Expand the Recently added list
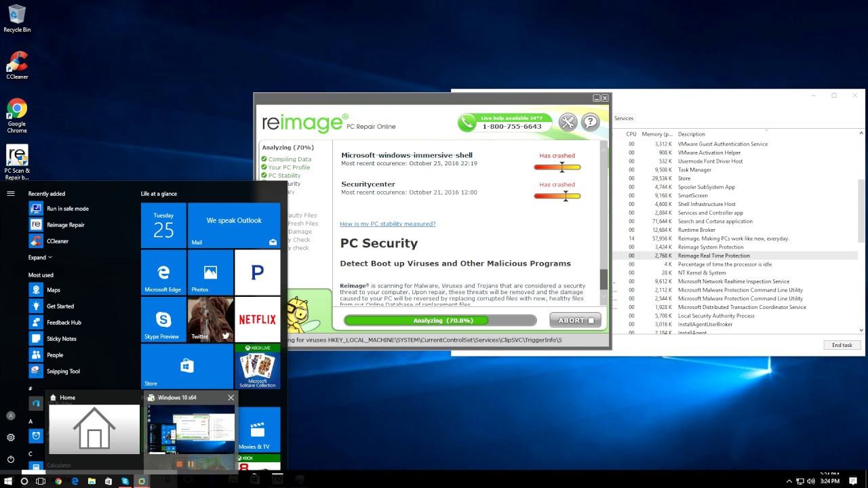The width and height of the screenshot is (868, 488). [x=40, y=258]
